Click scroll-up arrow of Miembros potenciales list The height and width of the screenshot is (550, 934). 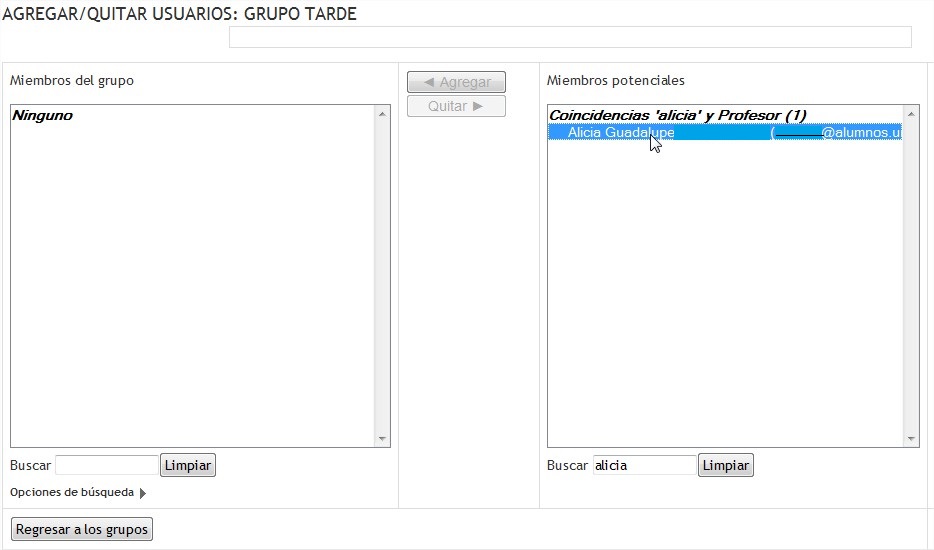click(x=910, y=113)
